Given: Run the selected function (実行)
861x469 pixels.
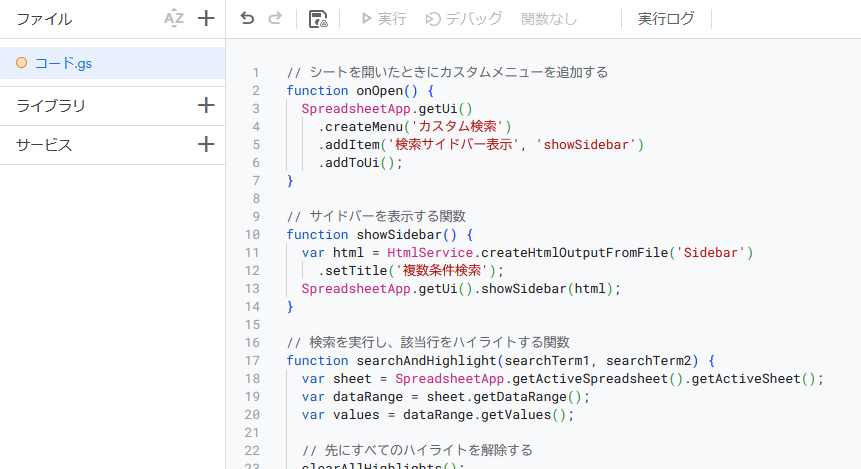Looking at the screenshot, I should (383, 19).
